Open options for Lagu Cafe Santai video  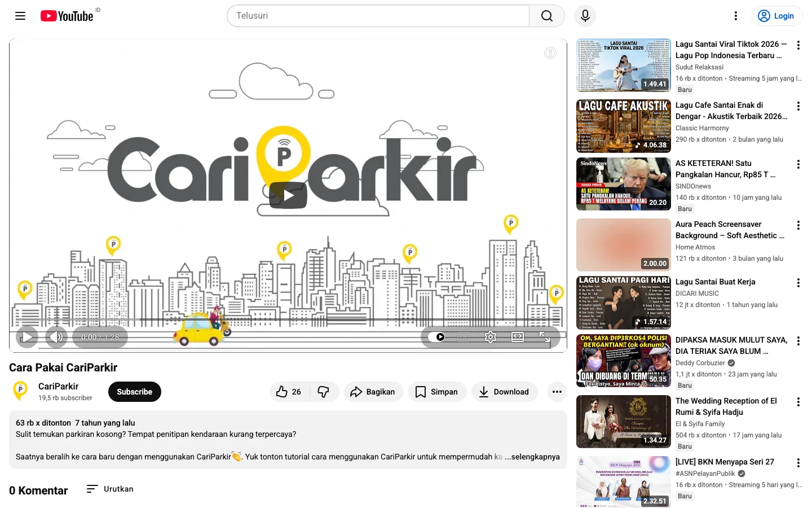coord(798,106)
